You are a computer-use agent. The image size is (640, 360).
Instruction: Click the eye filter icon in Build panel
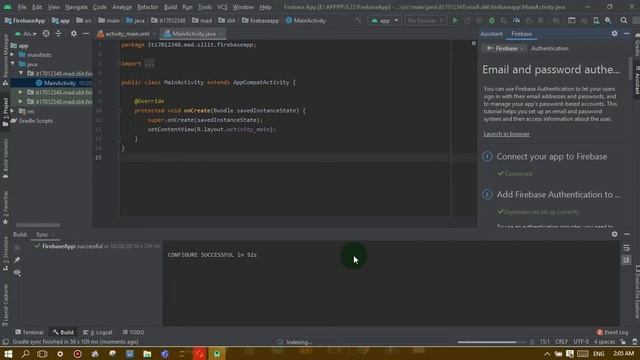click(17, 273)
